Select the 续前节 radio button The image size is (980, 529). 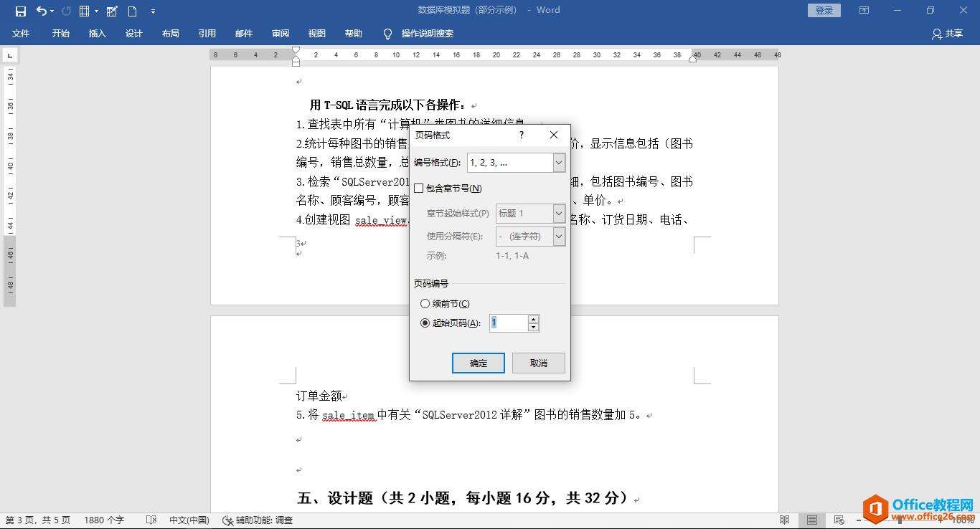425,304
